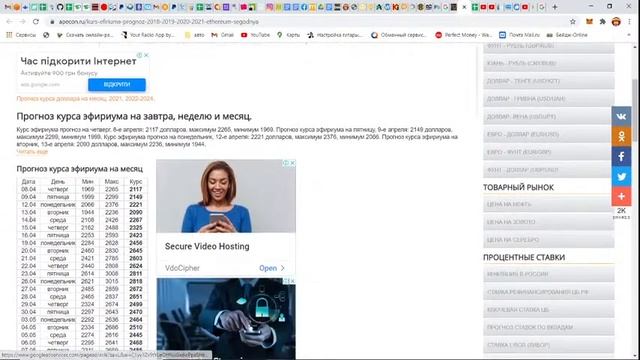The width and height of the screenshot is (640, 360).
Task: Open ЦЕНА НА ЗОЛОТО sidebar item
Action: (x=549, y=222)
